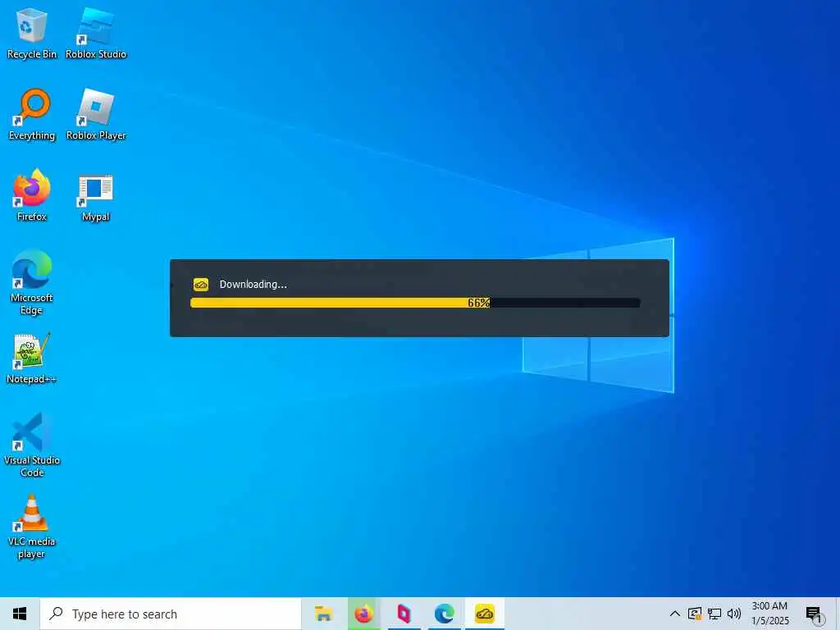Viewport: 840px width, 630px height.
Task: Click the search magnifier icon in the taskbar
Action: tap(57, 614)
